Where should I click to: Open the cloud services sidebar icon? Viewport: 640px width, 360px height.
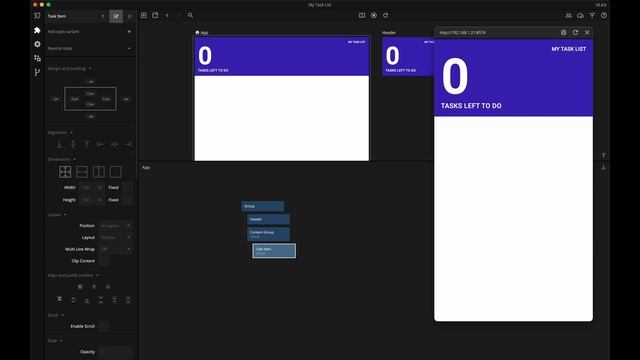click(x=37, y=58)
